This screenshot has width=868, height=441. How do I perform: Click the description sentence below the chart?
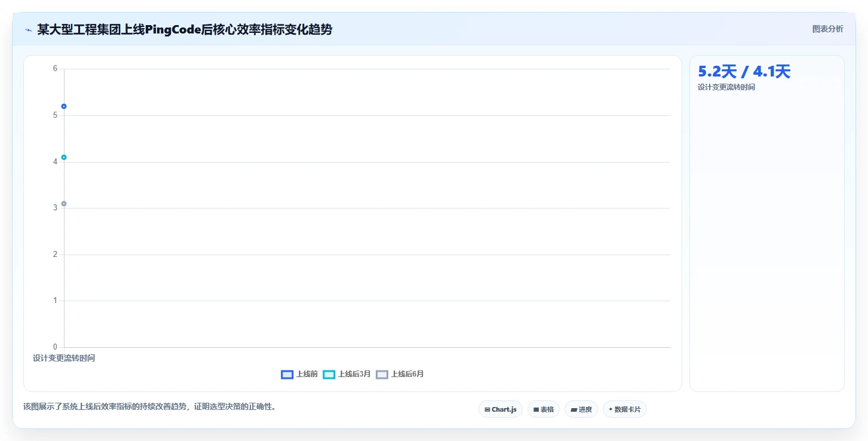coord(149,407)
